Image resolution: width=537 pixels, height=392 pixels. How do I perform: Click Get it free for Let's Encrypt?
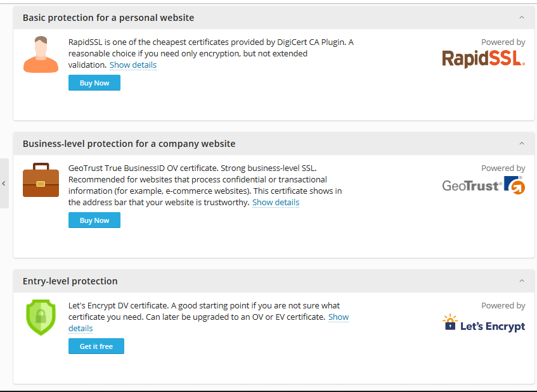pyautogui.click(x=96, y=346)
